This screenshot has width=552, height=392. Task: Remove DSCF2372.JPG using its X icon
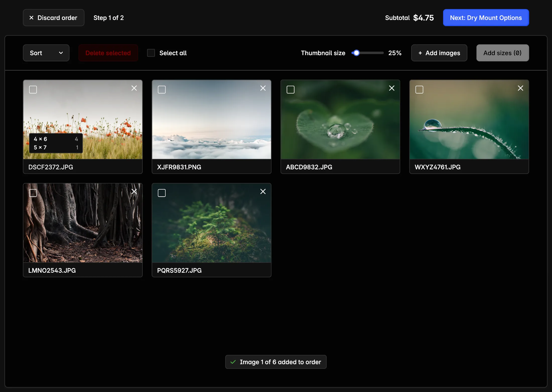pyautogui.click(x=134, y=88)
